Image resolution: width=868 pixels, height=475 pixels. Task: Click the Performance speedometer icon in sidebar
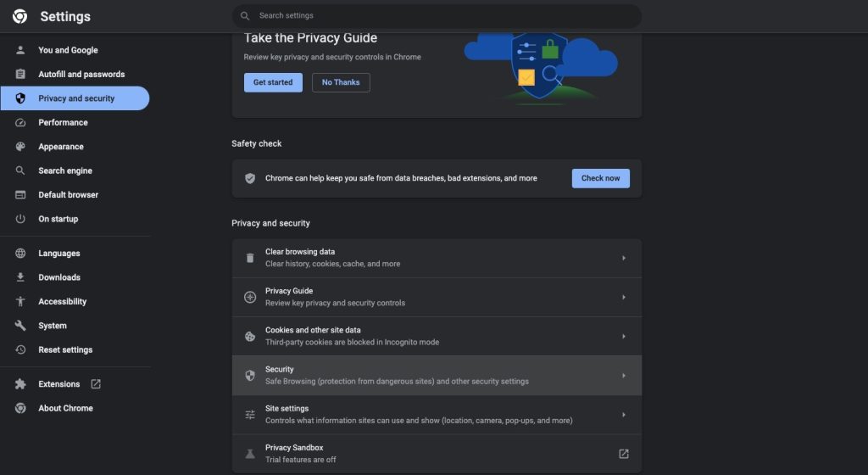point(20,122)
